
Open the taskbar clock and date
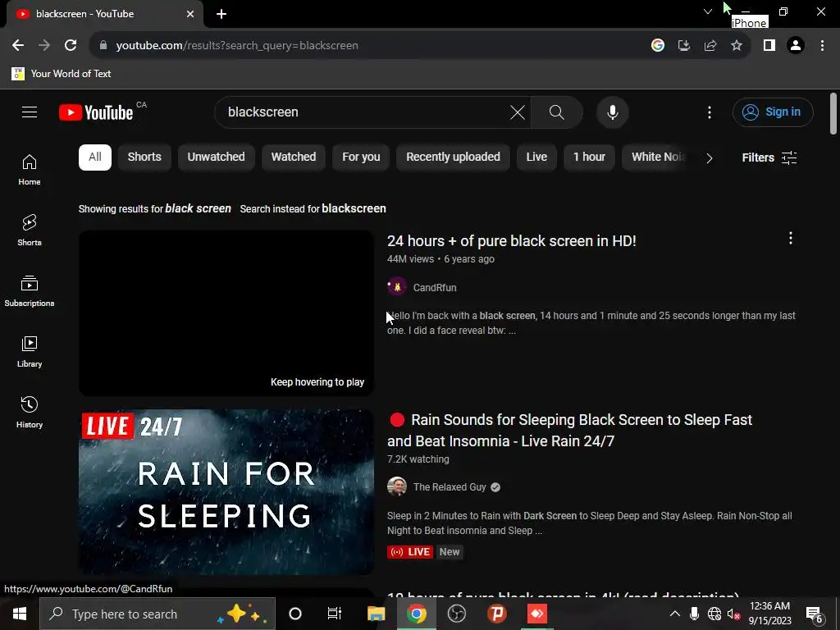click(769, 614)
